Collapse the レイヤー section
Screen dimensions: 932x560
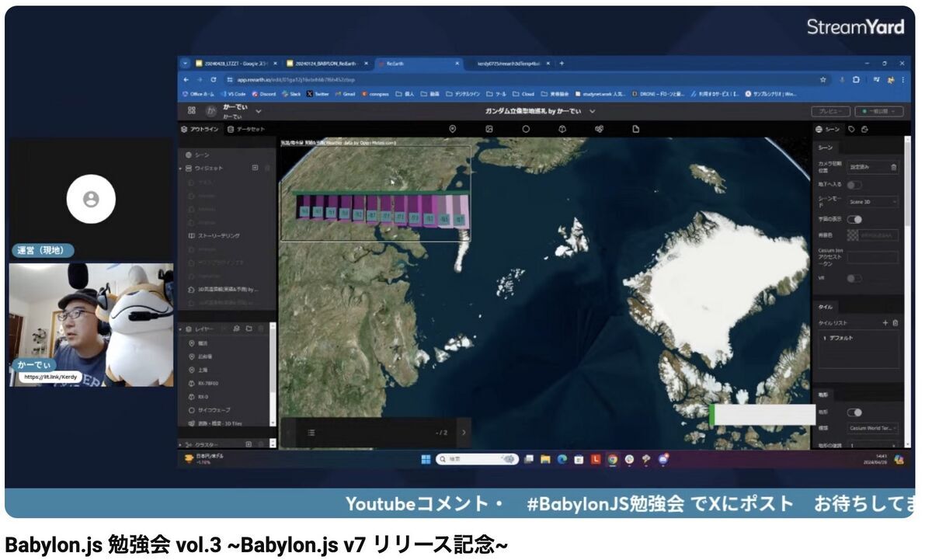(x=181, y=329)
